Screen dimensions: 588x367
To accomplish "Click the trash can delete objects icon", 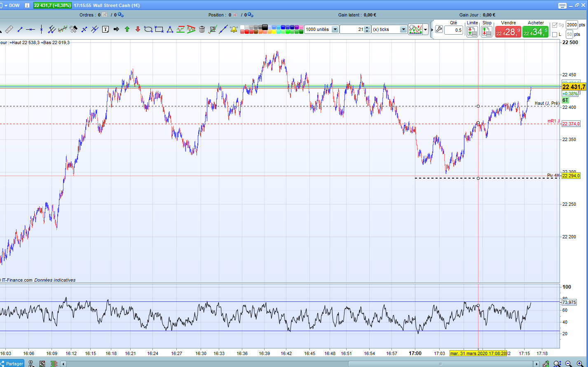I will [x=202, y=29].
